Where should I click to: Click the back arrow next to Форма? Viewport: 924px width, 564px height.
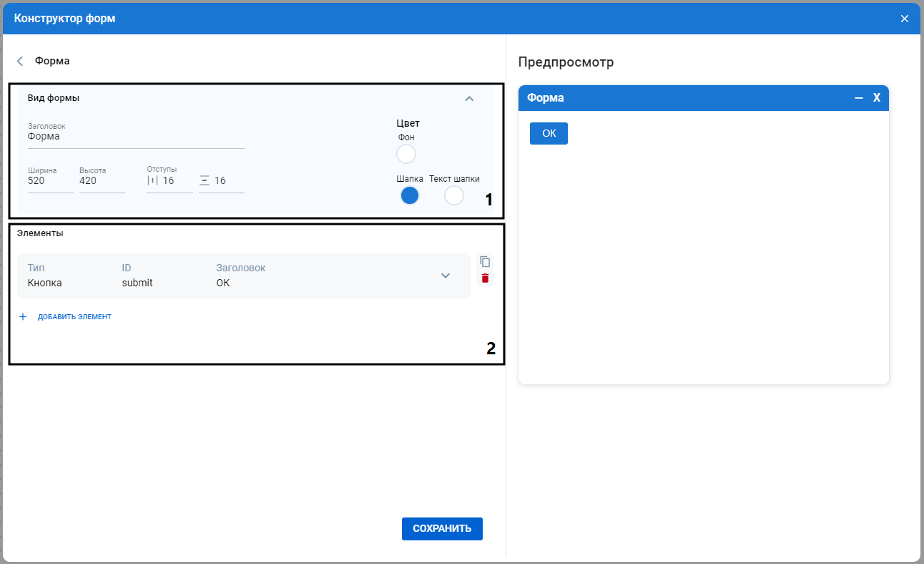20,61
